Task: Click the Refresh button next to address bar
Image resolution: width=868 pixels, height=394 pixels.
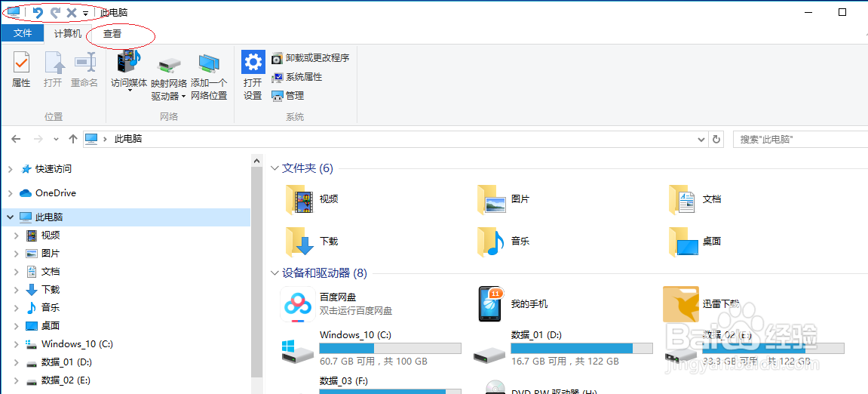Action: coord(716,139)
